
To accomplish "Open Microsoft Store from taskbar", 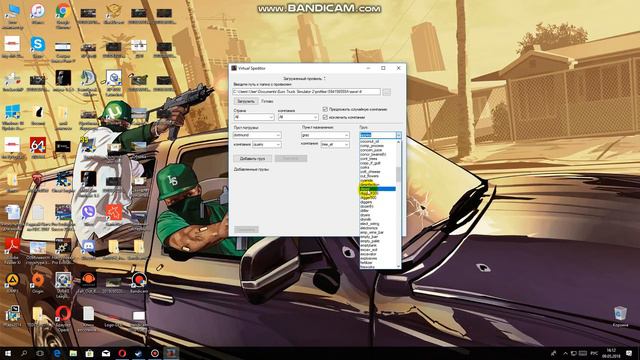I will coord(89,353).
